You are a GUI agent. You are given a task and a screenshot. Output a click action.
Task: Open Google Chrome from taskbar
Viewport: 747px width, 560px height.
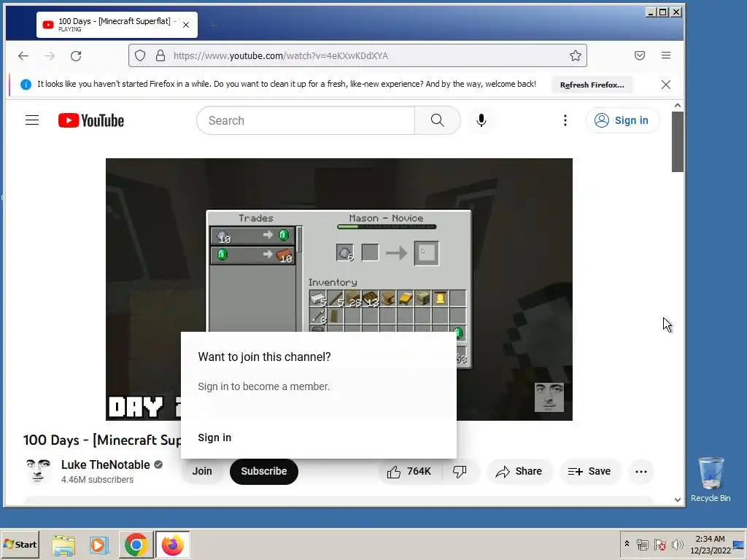click(136, 545)
